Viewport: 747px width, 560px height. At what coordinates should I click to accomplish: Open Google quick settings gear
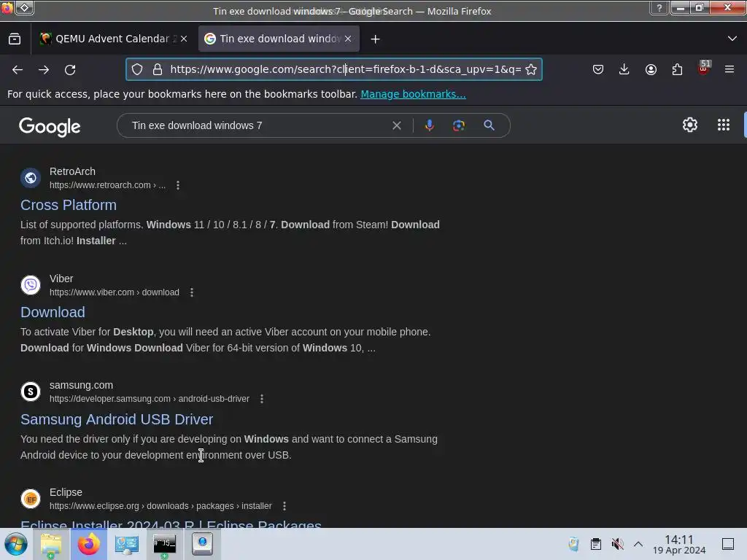(x=690, y=125)
